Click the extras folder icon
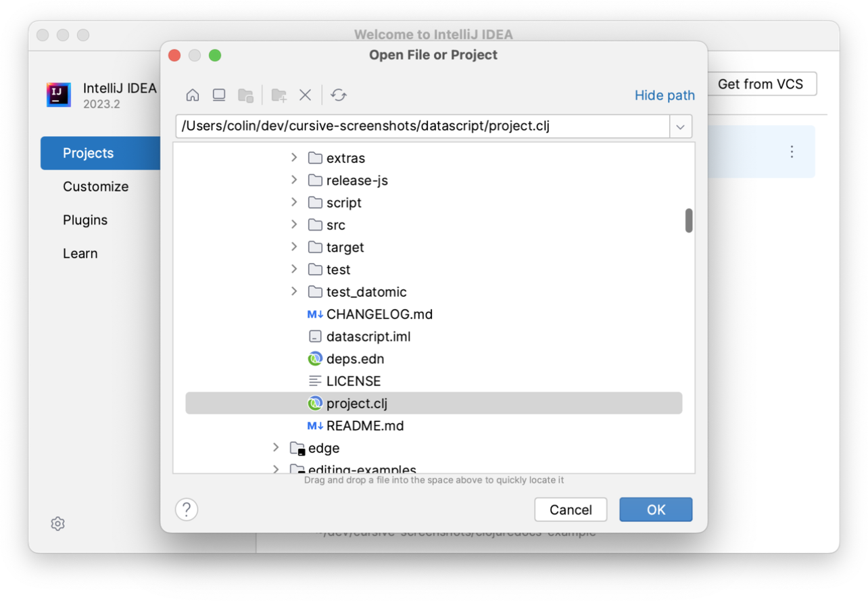The width and height of the screenshot is (868, 601). coord(315,158)
